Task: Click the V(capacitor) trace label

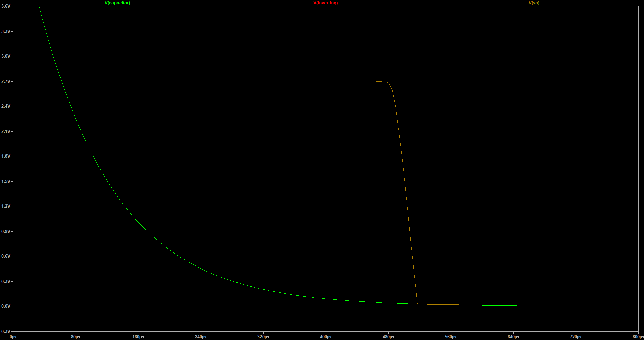Action: point(117,3)
